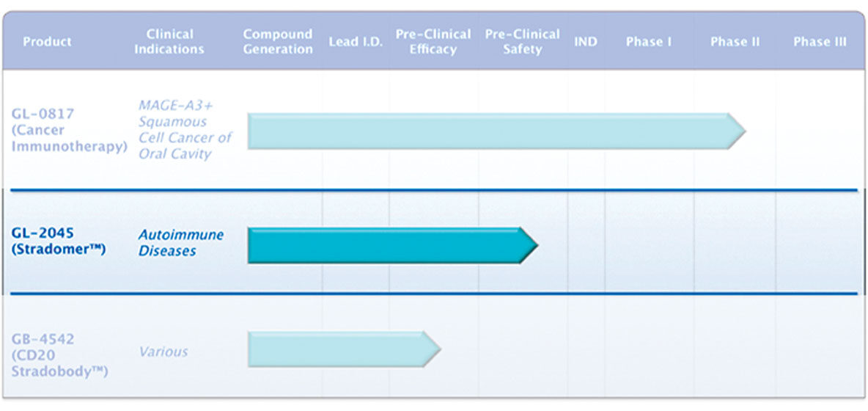The image size is (868, 411).
Task: Click the Product column header
Action: pyautogui.click(x=47, y=42)
